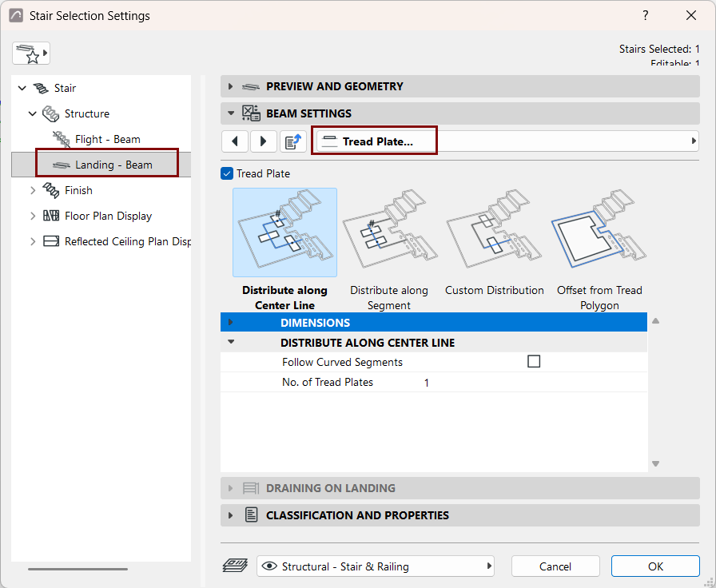Image resolution: width=716 pixels, height=588 pixels.
Task: Expand the Preview and Geometry panel
Action: point(231,87)
